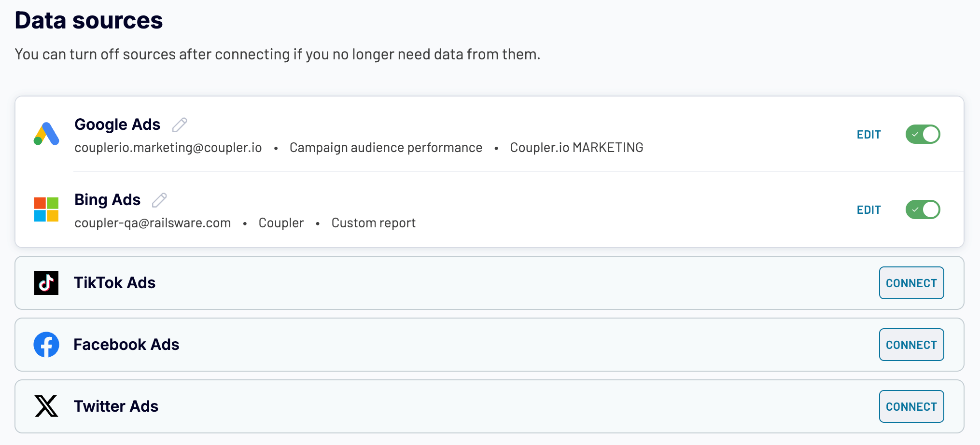Open EDIT for the Bing Ads source

pyautogui.click(x=868, y=209)
